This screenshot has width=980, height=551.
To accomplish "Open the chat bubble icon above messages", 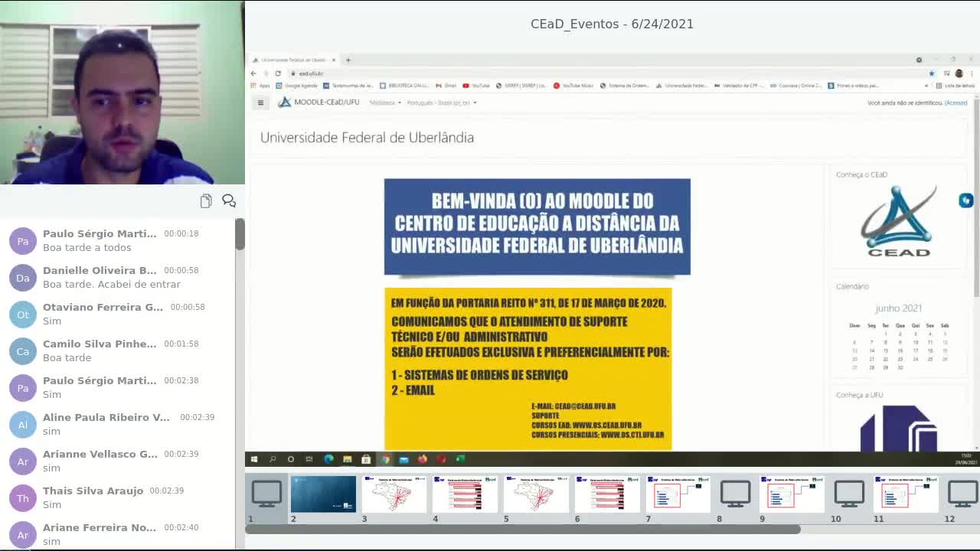I will [228, 201].
